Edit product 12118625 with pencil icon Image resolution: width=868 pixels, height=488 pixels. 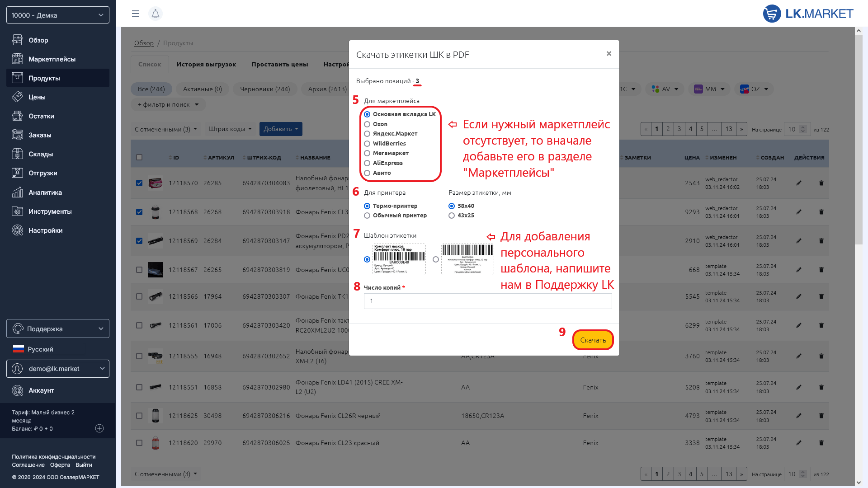[x=799, y=416]
